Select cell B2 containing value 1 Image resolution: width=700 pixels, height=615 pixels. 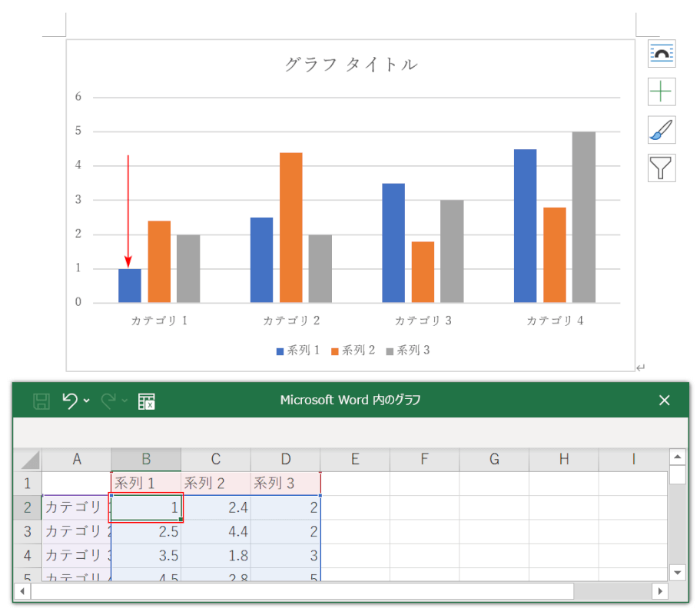[x=146, y=507]
